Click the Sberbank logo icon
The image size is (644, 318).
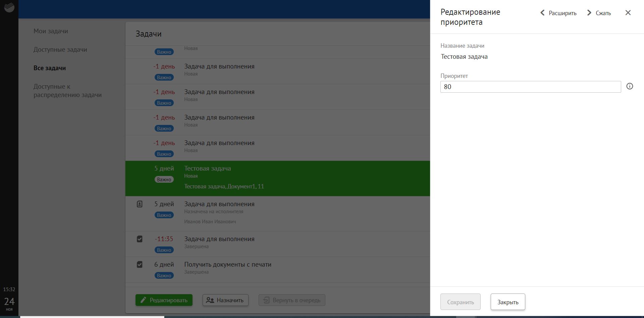tap(9, 7)
